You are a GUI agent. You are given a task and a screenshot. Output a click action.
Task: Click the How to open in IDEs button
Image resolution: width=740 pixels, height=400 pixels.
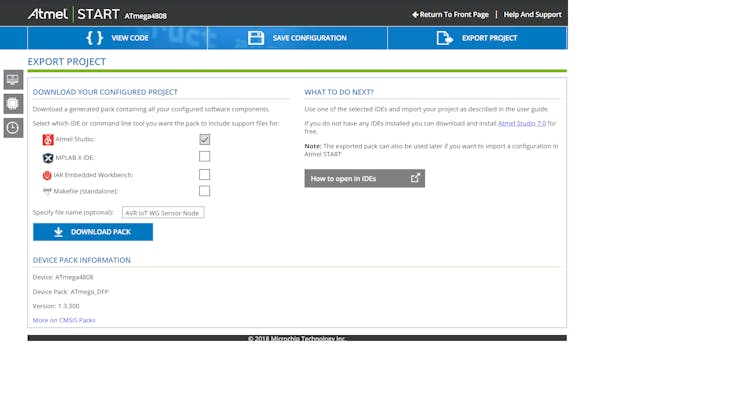point(364,178)
